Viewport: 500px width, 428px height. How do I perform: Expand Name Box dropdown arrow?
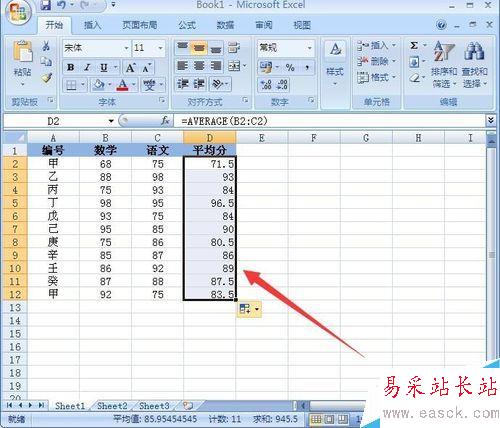tap(111, 121)
